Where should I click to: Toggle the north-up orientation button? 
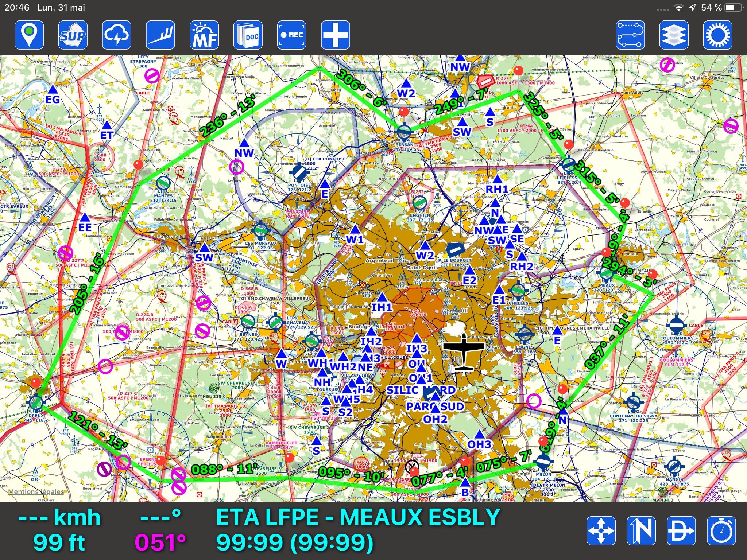[641, 531]
